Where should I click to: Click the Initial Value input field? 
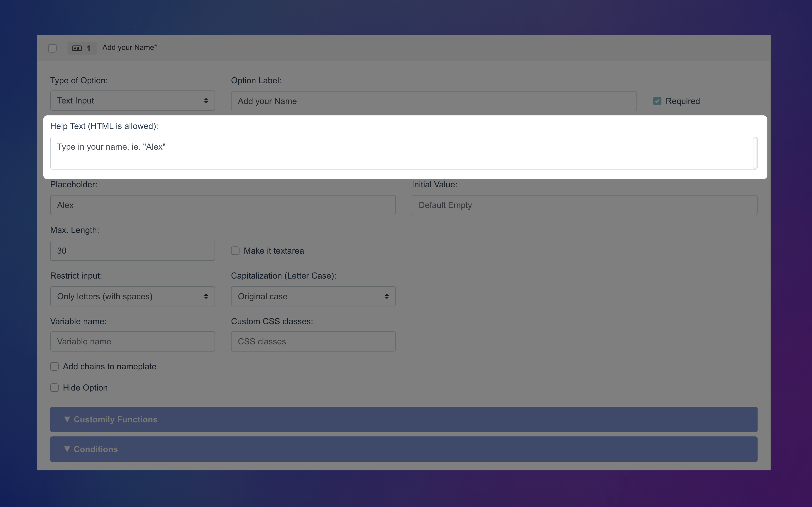[584, 205]
